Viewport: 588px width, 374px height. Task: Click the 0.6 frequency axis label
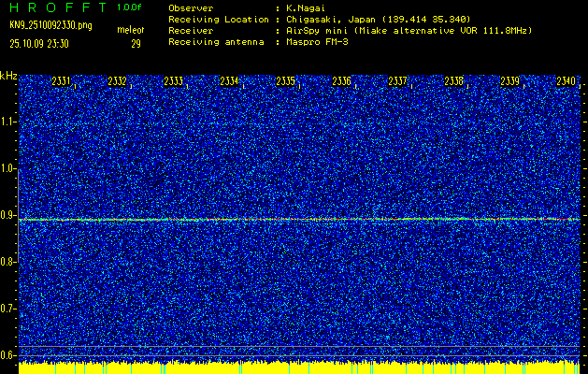[8, 354]
